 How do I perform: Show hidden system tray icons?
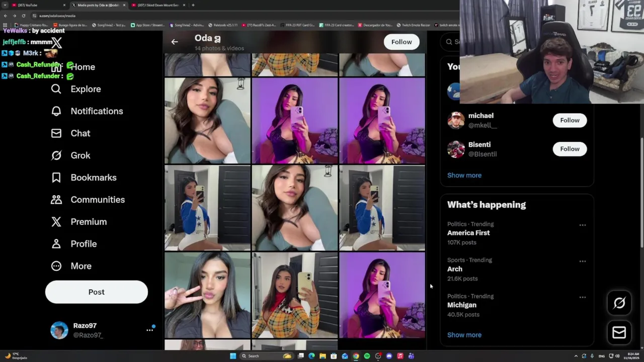[x=576, y=356]
